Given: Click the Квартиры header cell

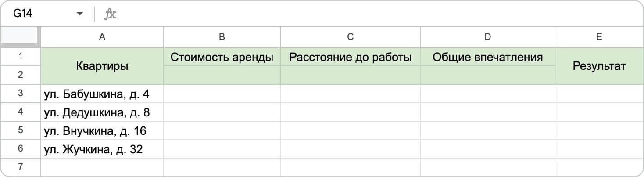Looking at the screenshot, I should point(102,66).
